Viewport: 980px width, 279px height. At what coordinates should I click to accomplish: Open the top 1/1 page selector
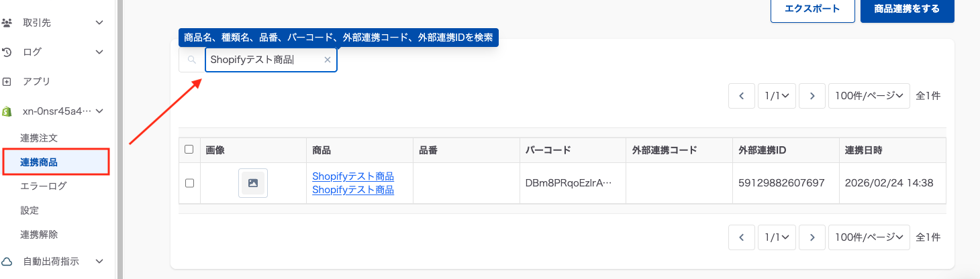[x=777, y=96]
